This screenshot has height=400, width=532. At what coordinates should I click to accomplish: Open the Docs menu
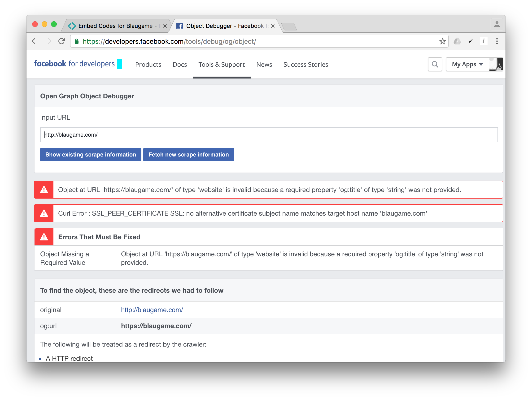[180, 65]
